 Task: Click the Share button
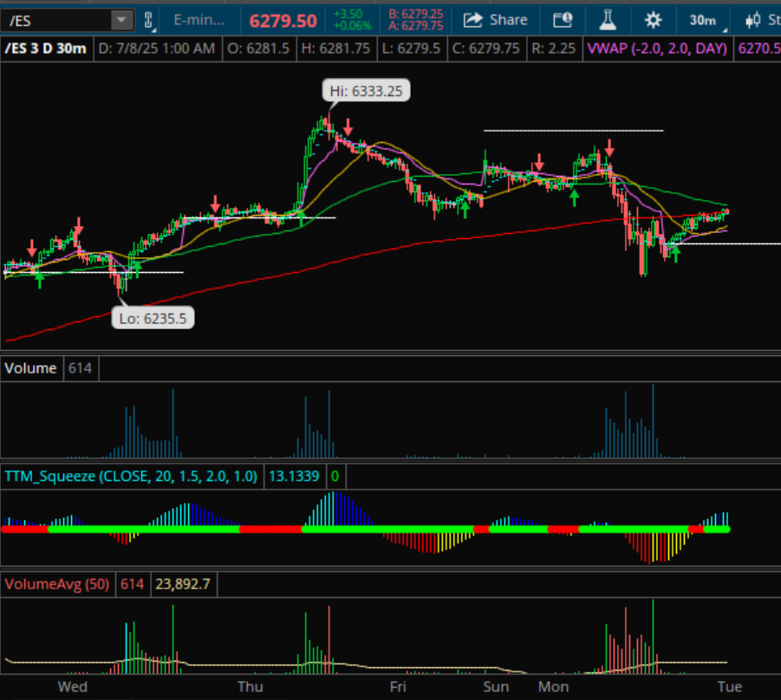496,20
